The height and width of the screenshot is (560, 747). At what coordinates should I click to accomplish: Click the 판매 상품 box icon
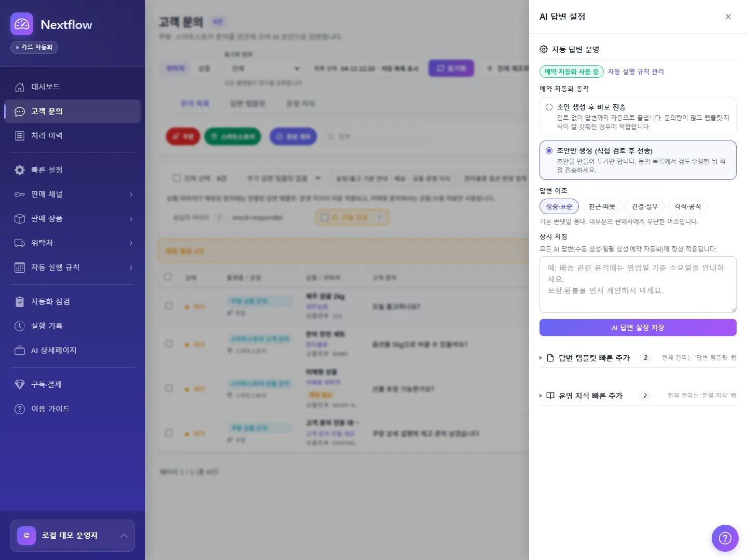tap(20, 219)
